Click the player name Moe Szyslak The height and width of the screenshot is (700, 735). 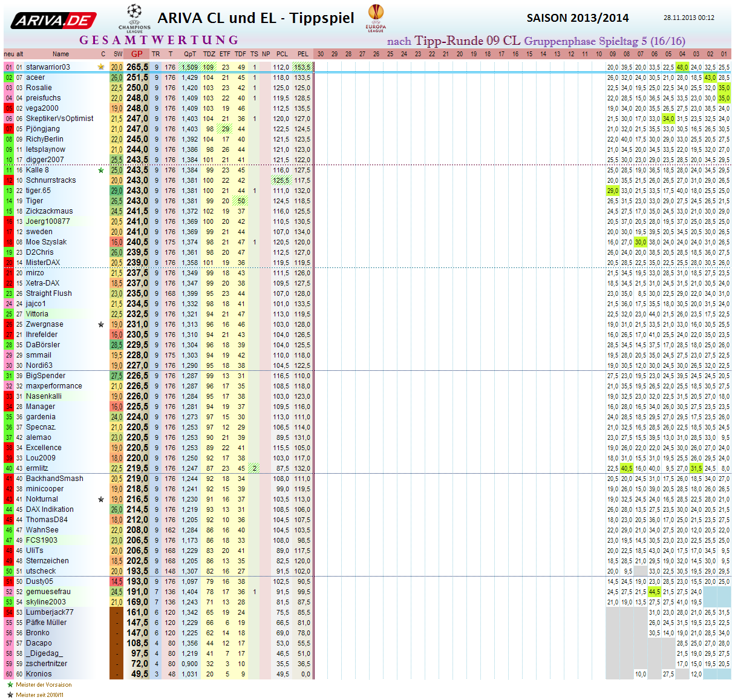pyautogui.click(x=46, y=242)
